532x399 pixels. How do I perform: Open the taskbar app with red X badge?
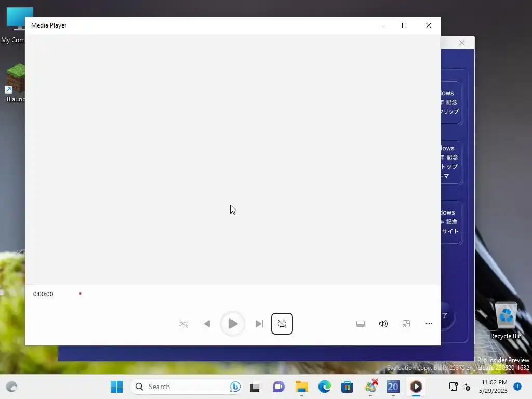[x=371, y=387]
